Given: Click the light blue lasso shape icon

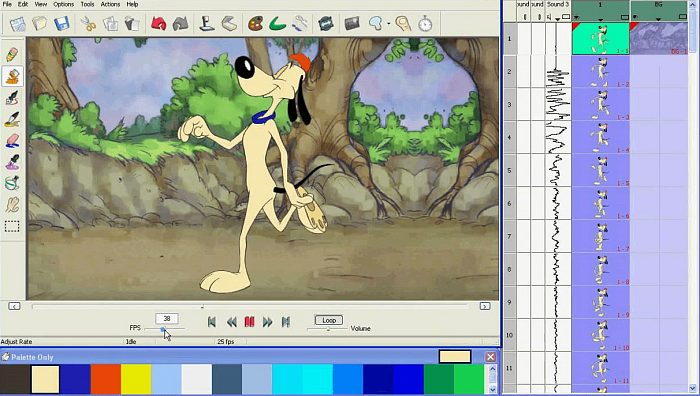Looking at the screenshot, I should 375,24.
